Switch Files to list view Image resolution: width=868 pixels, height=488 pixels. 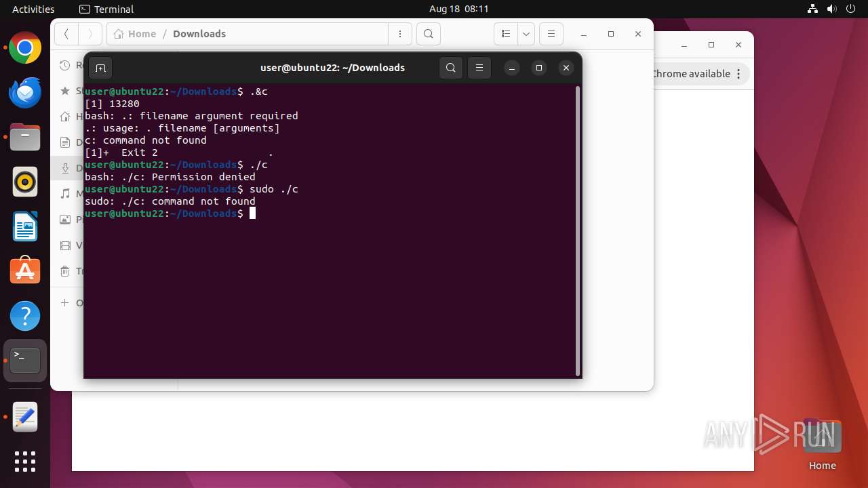click(x=506, y=34)
